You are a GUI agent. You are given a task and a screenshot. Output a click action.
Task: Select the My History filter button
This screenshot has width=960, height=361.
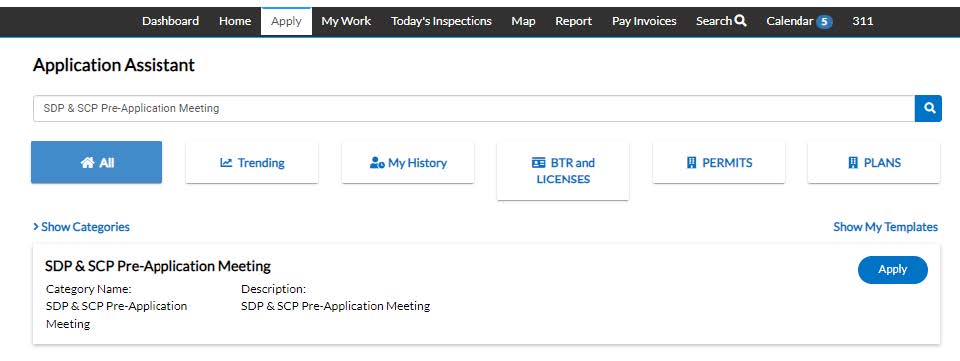point(408,162)
